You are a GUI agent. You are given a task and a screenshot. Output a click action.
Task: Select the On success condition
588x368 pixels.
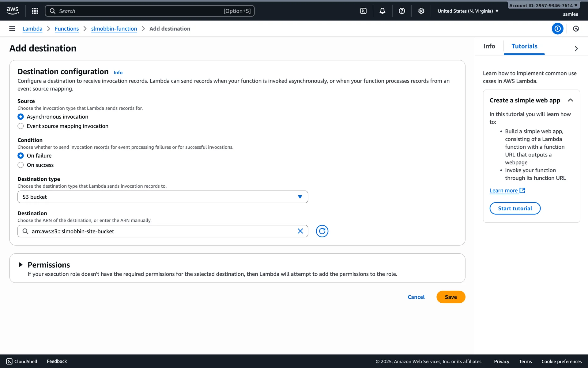pyautogui.click(x=21, y=165)
